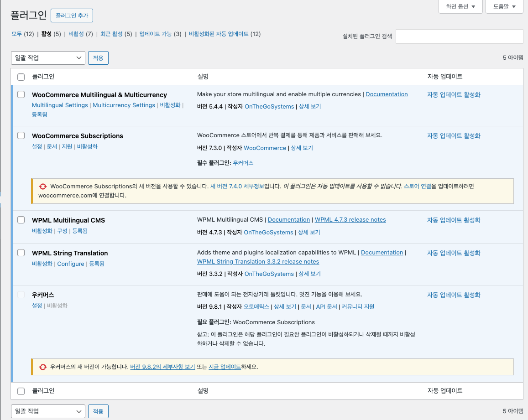Open WPML String Translation 3.3.2 release notes
Viewport: 528px width, 420px height.
click(x=258, y=261)
